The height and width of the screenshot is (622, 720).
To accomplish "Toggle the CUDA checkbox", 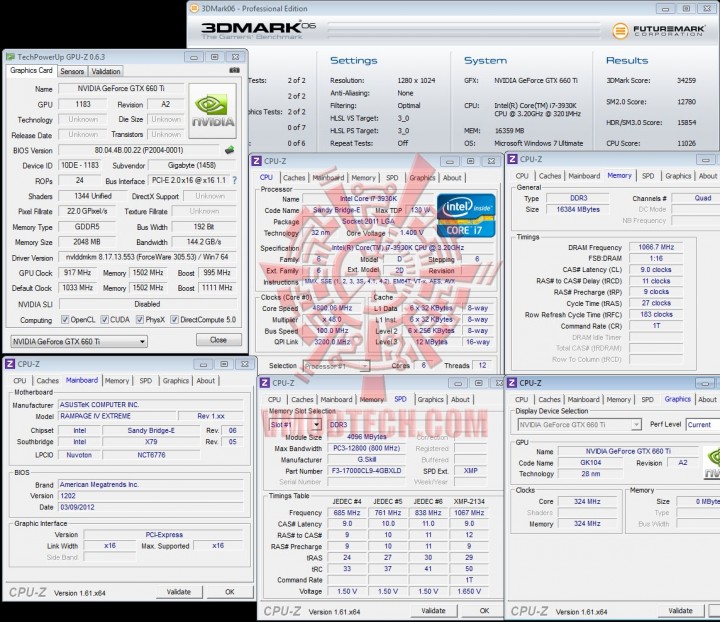I will point(105,319).
